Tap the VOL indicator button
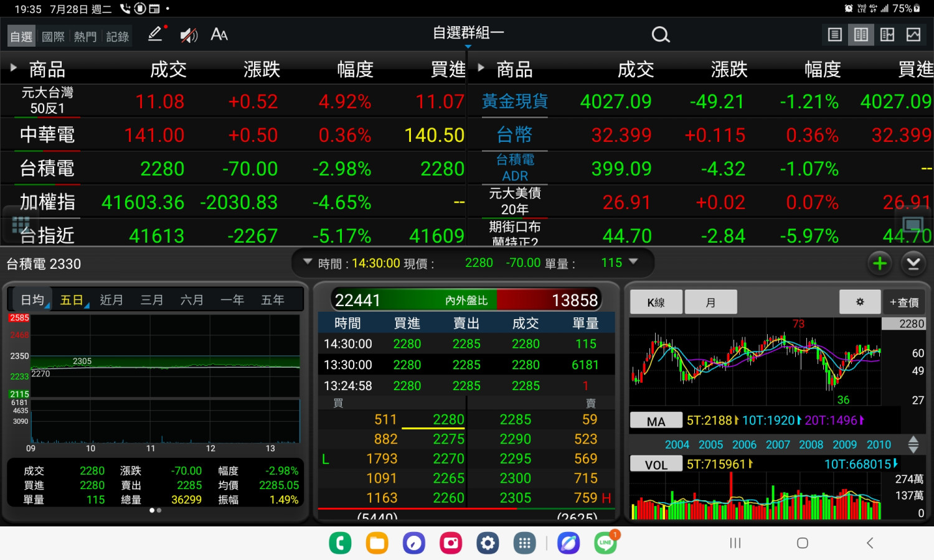This screenshot has width=934, height=560. pyautogui.click(x=656, y=465)
